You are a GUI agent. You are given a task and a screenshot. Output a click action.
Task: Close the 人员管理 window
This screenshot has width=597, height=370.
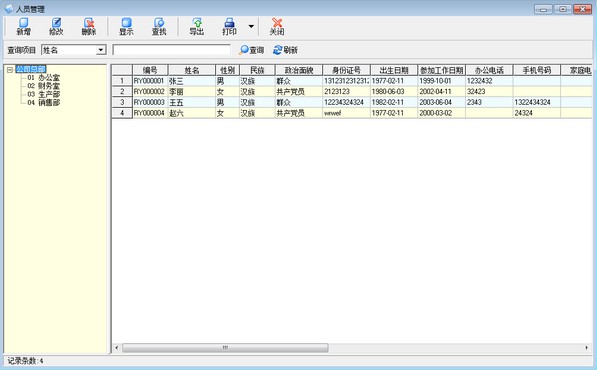tap(583, 9)
